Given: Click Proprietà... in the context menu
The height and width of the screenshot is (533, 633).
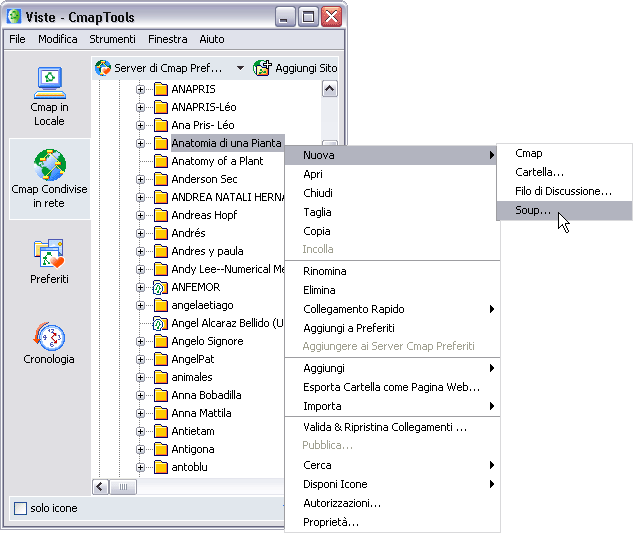Looking at the screenshot, I should click(331, 522).
